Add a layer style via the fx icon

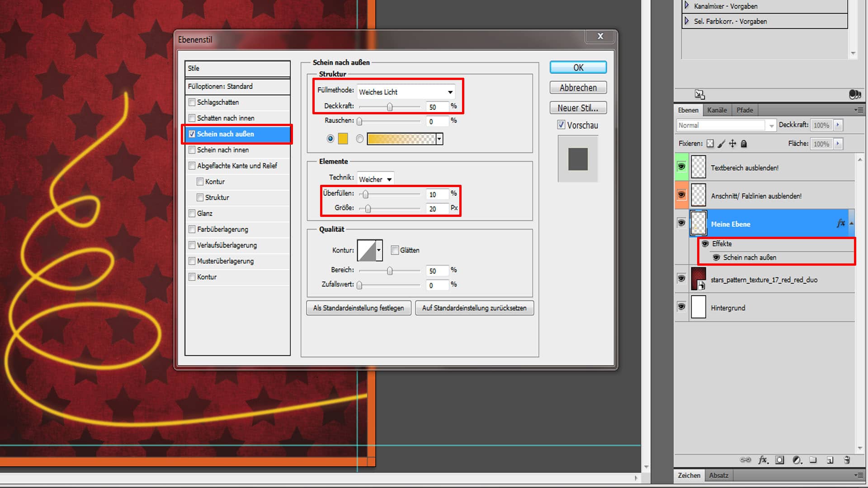click(x=762, y=460)
